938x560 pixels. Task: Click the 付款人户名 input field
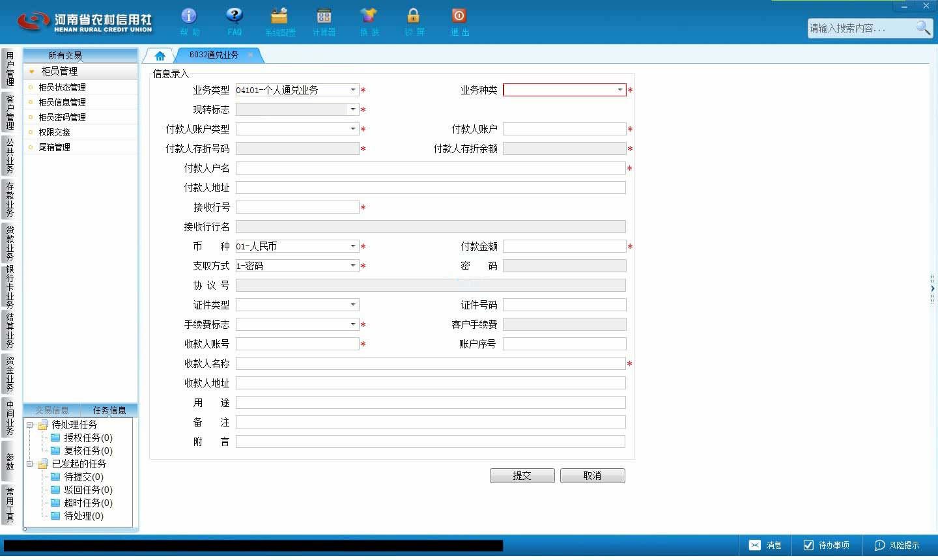tap(431, 168)
